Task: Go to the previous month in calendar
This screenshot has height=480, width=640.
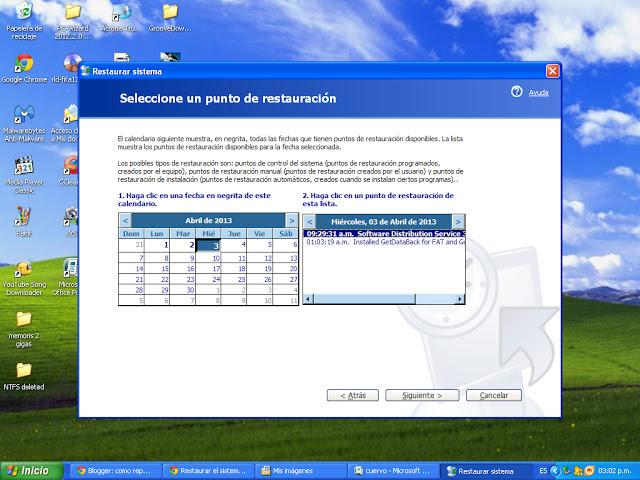Action: click(125, 221)
